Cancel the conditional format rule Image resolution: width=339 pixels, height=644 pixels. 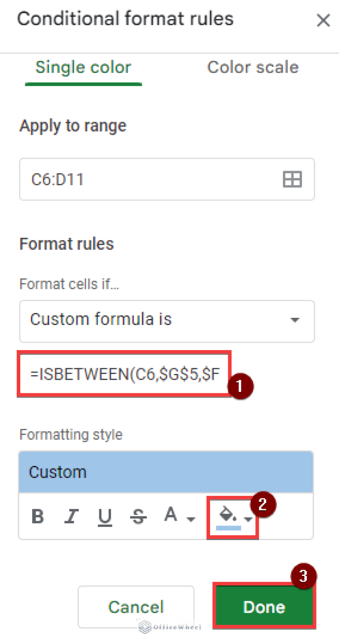coord(136,607)
